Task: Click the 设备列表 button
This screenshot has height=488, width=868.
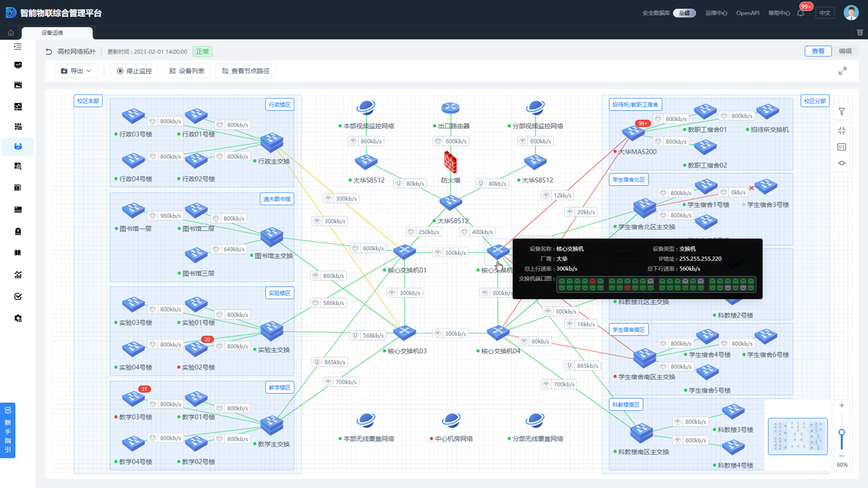Action: click(187, 71)
